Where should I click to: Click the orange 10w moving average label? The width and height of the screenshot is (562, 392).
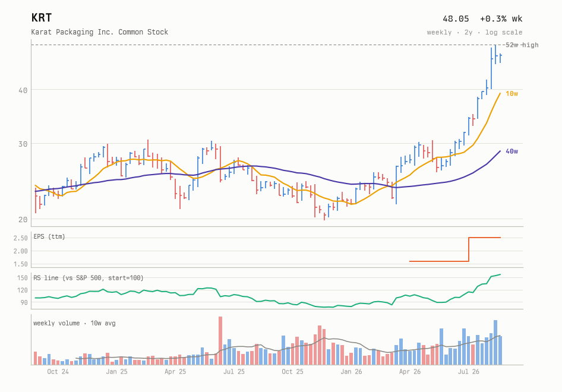pyautogui.click(x=512, y=93)
